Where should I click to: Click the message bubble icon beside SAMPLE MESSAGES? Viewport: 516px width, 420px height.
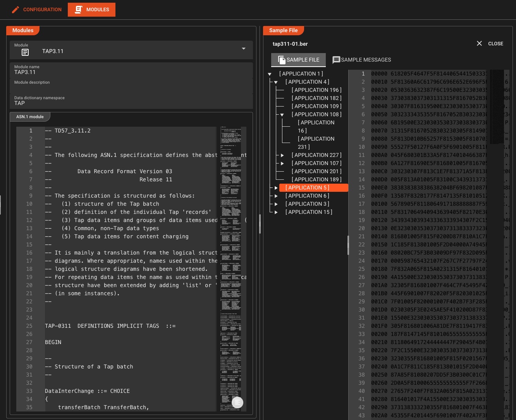[337, 60]
